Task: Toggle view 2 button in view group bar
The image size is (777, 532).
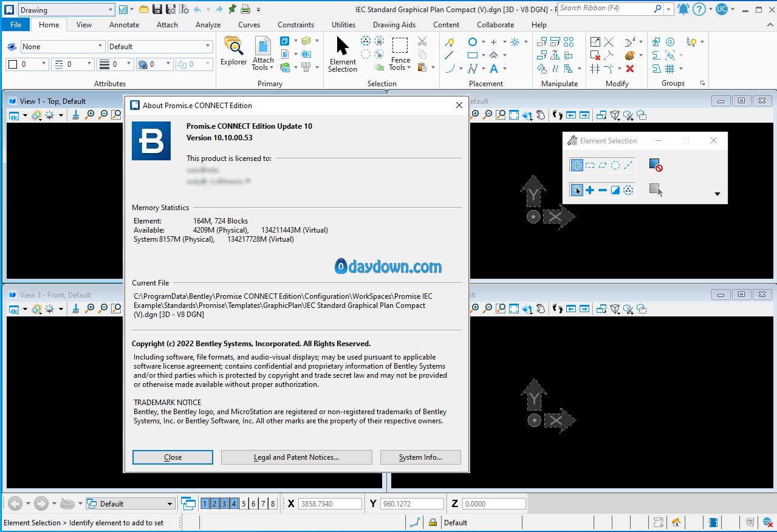Action: click(x=215, y=503)
